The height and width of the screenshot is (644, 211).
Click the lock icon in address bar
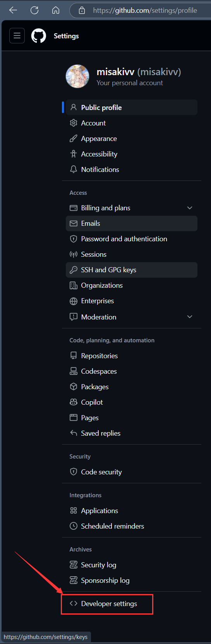click(82, 10)
